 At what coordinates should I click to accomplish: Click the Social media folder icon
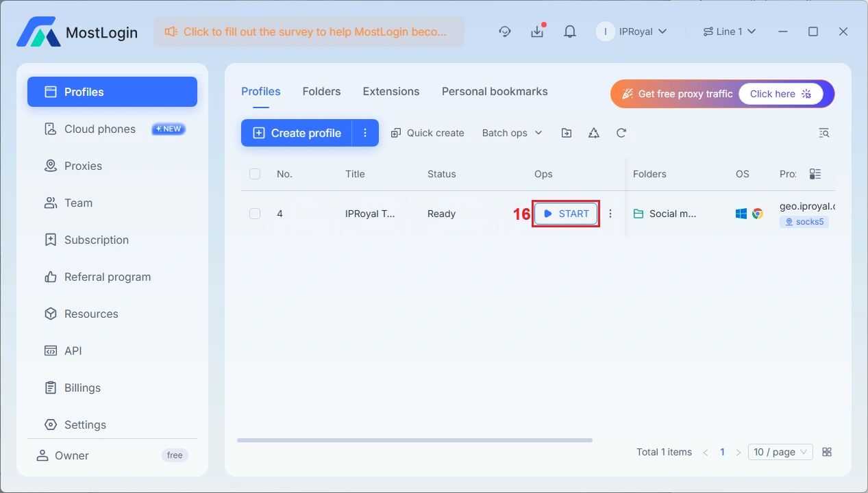tap(638, 214)
